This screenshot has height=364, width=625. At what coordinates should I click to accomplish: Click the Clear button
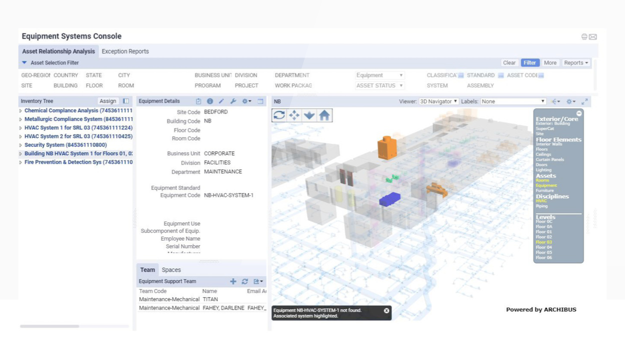pyautogui.click(x=509, y=63)
